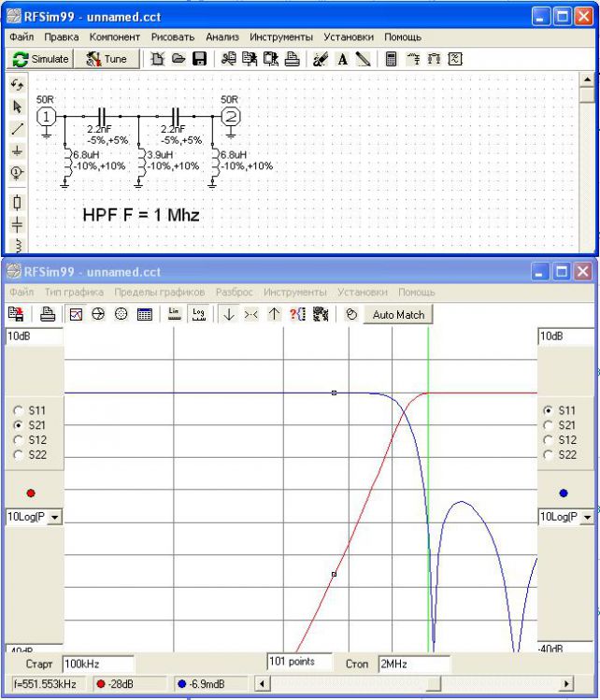
Task: Switch to rectangular graph view
Action: point(76,314)
